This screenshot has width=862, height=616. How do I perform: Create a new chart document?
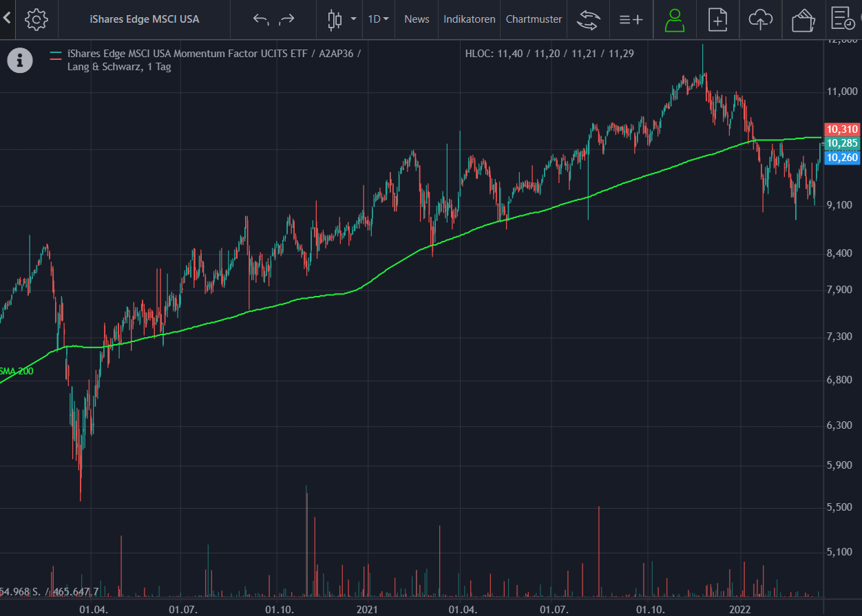[717, 19]
